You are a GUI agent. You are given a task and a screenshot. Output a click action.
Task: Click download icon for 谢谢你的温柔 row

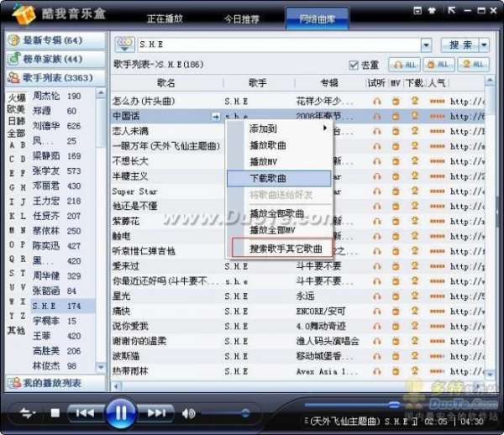coord(415,341)
